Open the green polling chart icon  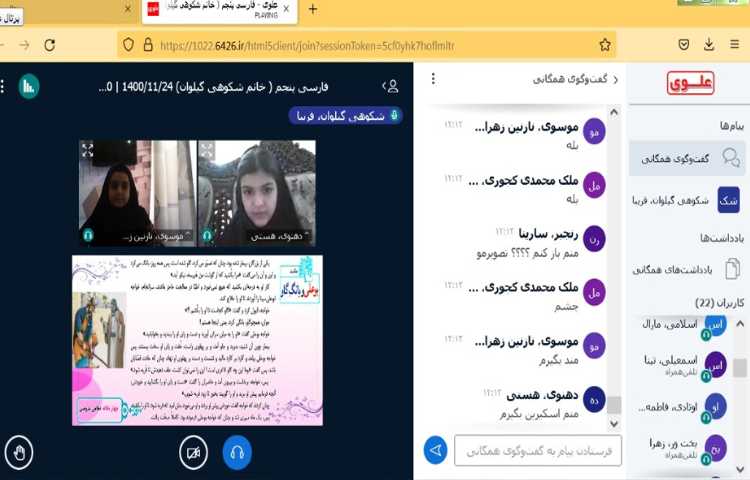tap(29, 87)
